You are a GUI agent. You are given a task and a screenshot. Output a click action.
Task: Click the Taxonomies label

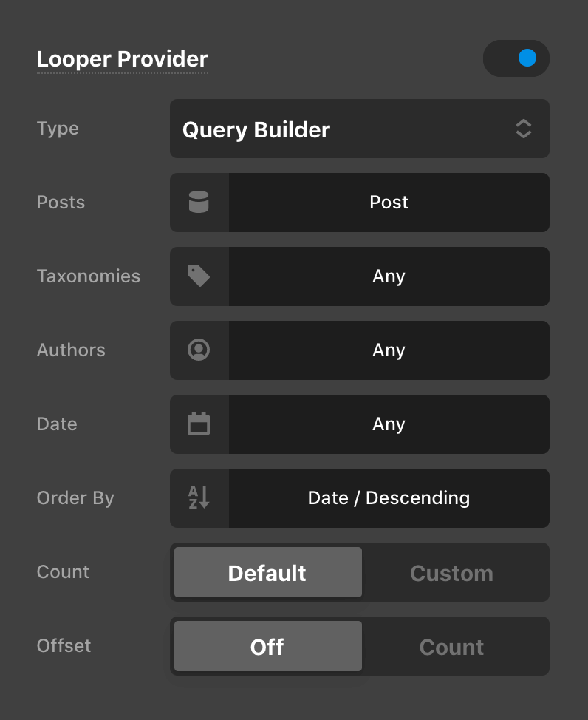(x=89, y=276)
